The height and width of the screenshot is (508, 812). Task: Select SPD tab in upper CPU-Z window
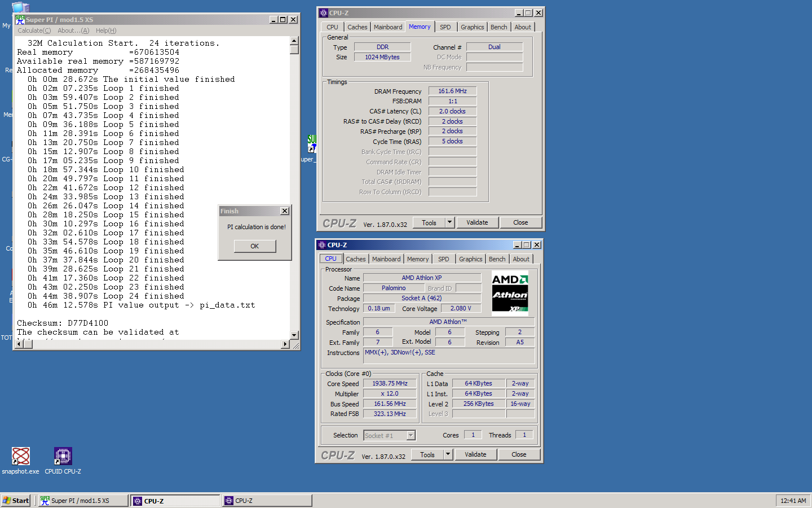tap(445, 27)
